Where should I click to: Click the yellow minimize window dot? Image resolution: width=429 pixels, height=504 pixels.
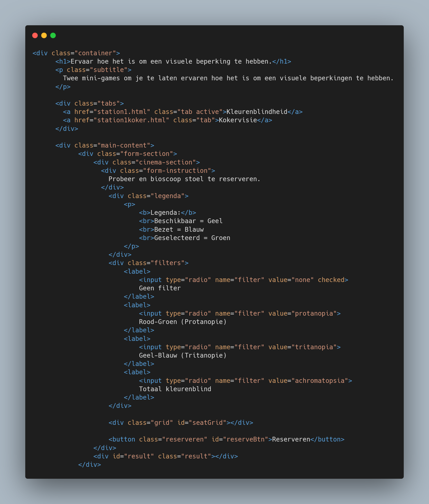click(x=44, y=35)
